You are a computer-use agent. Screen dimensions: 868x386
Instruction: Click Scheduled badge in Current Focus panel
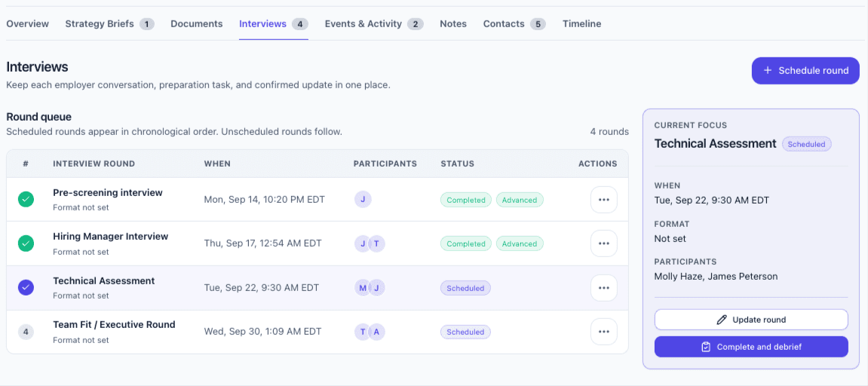(x=807, y=144)
